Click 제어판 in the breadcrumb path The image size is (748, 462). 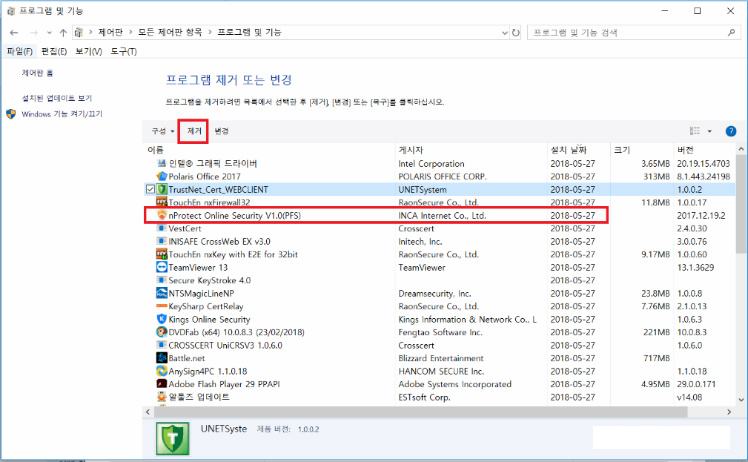click(110, 32)
